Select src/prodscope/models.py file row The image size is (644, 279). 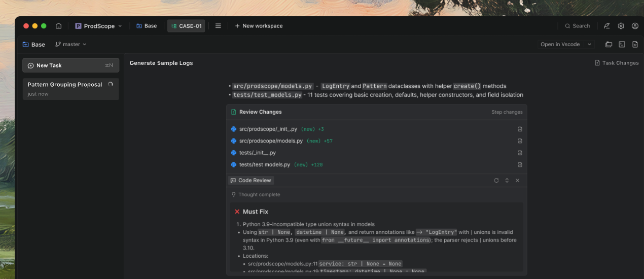pyautogui.click(x=376, y=141)
